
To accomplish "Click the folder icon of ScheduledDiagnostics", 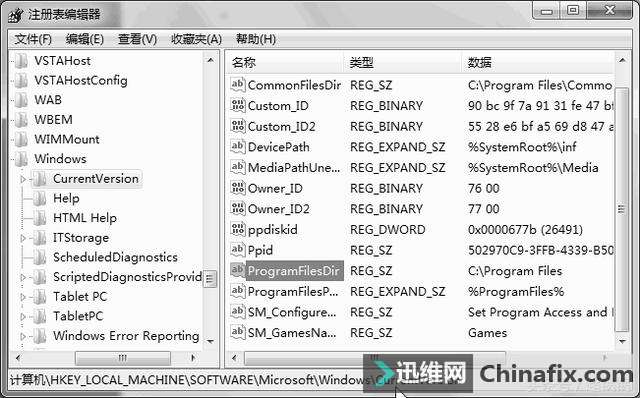I will (x=40, y=257).
